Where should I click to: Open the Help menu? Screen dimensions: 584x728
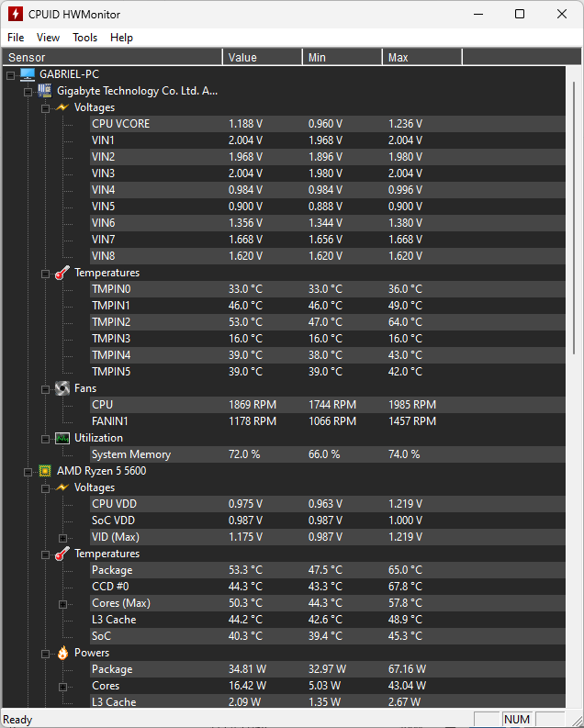click(121, 38)
